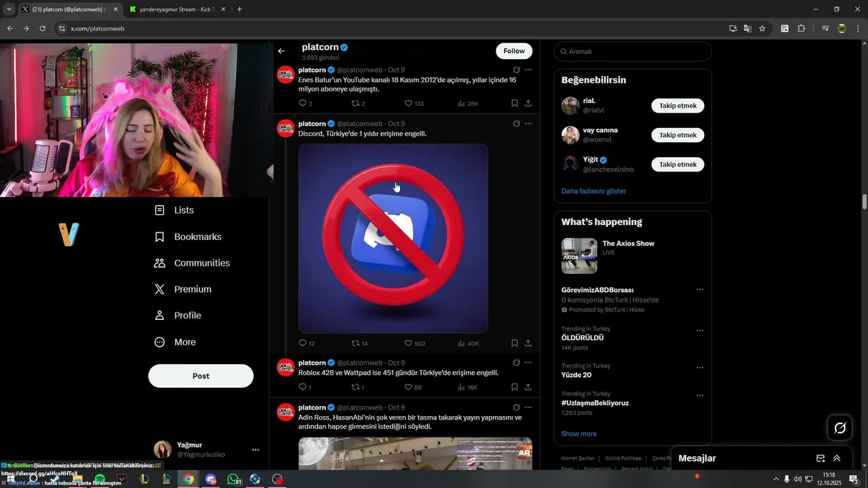Image resolution: width=868 pixels, height=488 pixels.
Task: Open more options on Roblox Wattpad post
Action: [528, 363]
